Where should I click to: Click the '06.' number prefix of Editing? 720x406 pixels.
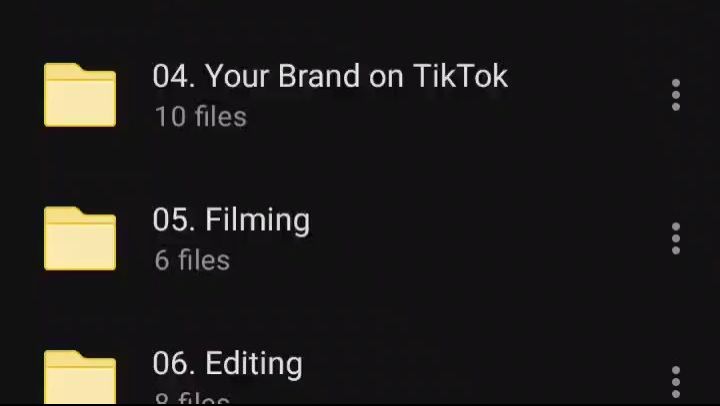click(x=174, y=363)
